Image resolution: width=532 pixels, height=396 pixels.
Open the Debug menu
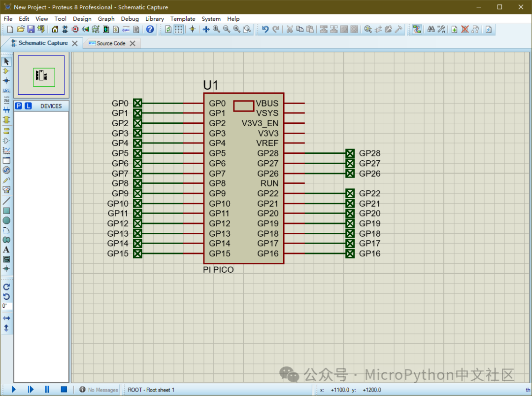(x=130, y=19)
